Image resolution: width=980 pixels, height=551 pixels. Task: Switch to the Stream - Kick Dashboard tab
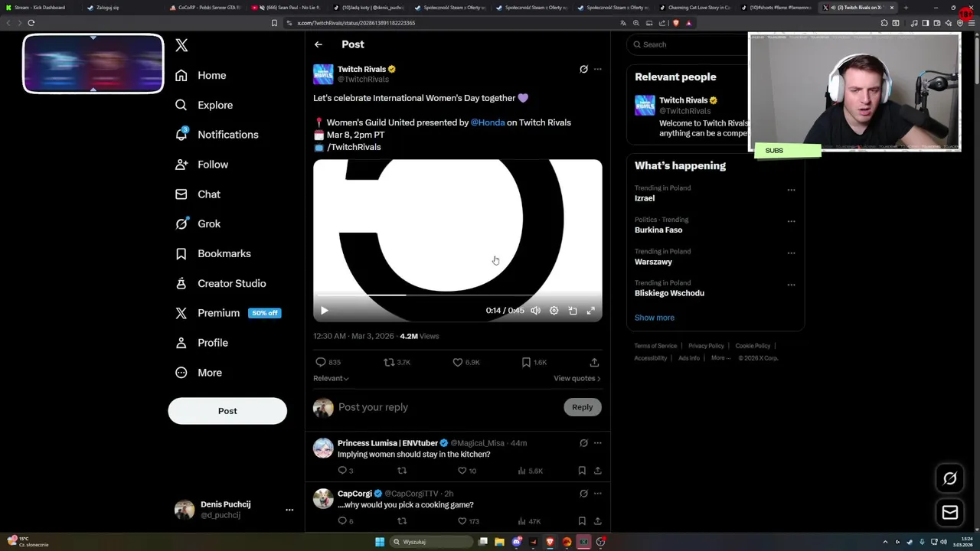click(40, 8)
